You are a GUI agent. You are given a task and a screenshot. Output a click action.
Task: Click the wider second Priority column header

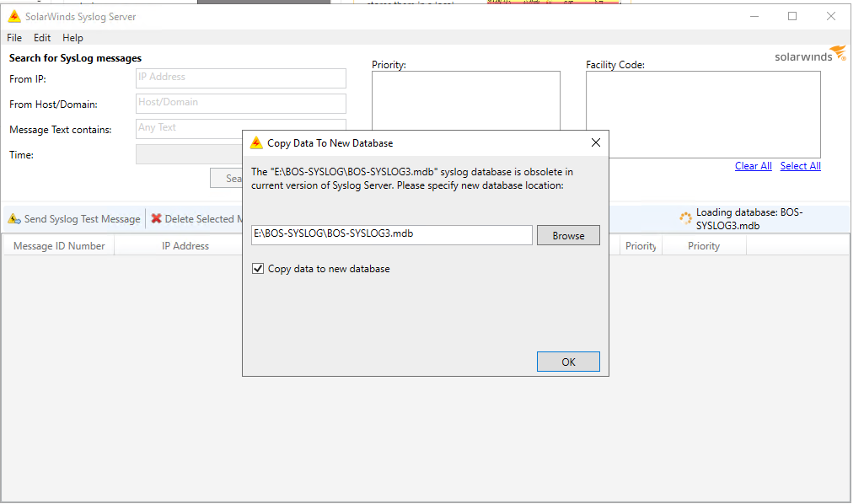[x=704, y=246]
